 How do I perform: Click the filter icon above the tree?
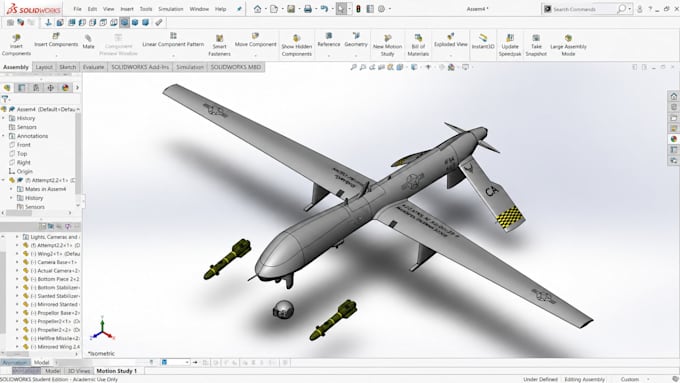(5, 99)
